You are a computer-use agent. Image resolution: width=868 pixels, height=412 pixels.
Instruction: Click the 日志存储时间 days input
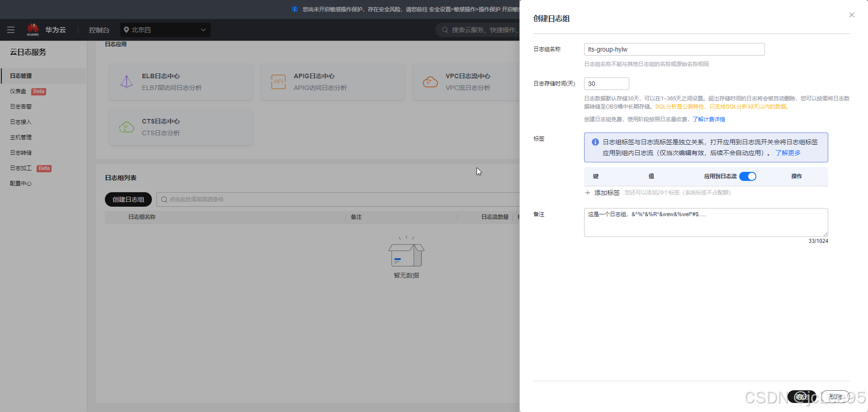(606, 84)
